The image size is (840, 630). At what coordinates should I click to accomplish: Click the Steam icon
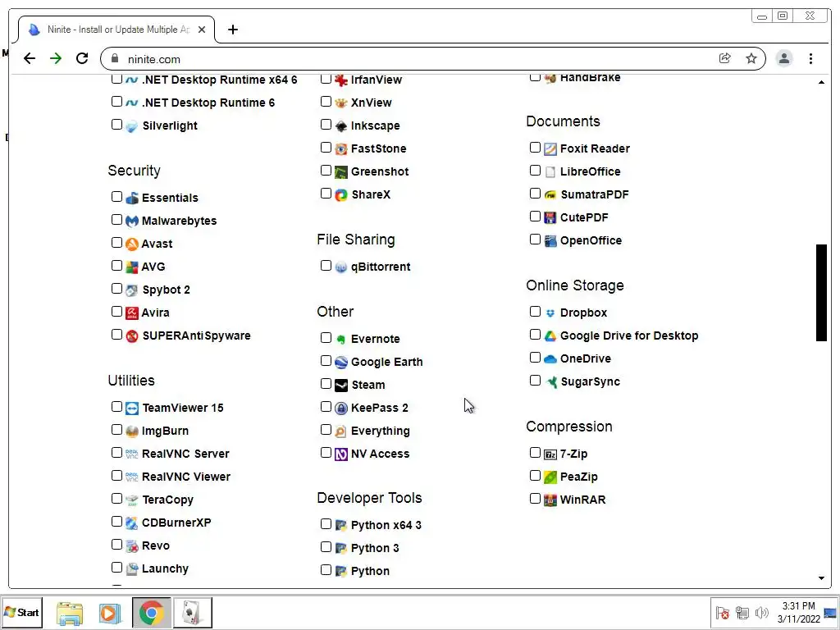coord(341,386)
